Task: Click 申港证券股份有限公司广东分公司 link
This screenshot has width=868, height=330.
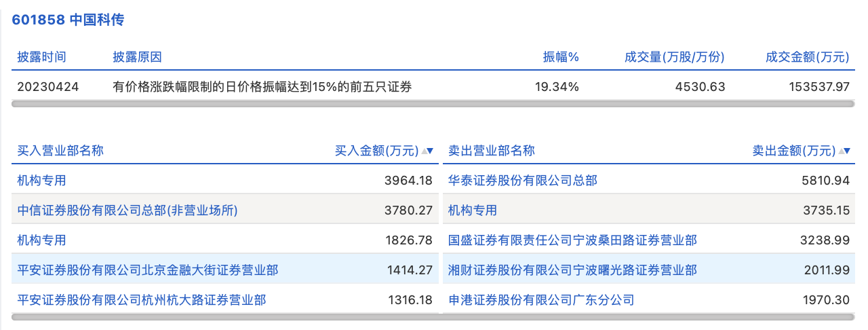Action: pos(541,299)
